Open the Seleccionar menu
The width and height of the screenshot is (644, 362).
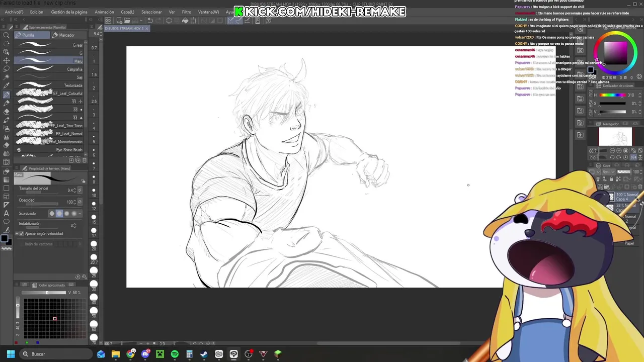point(151,12)
